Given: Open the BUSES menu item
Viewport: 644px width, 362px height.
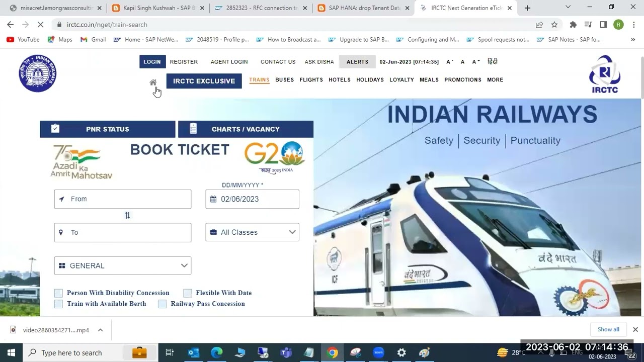Looking at the screenshot, I should [285, 80].
